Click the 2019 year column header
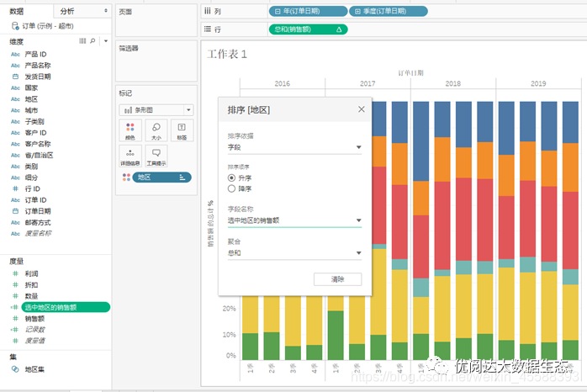 click(538, 83)
